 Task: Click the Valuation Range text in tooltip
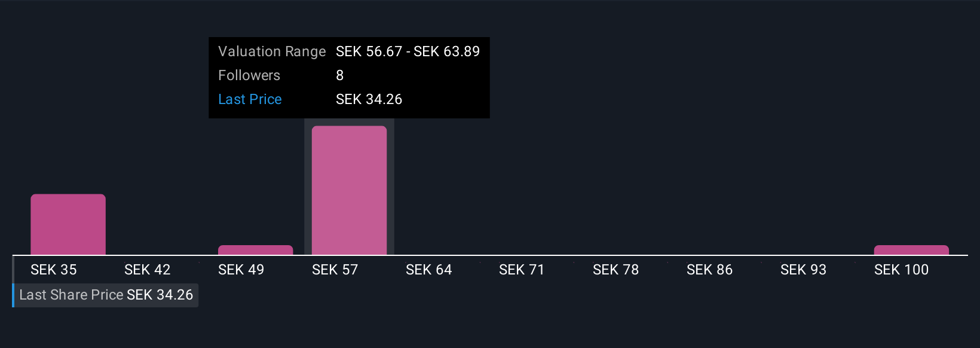click(x=272, y=51)
